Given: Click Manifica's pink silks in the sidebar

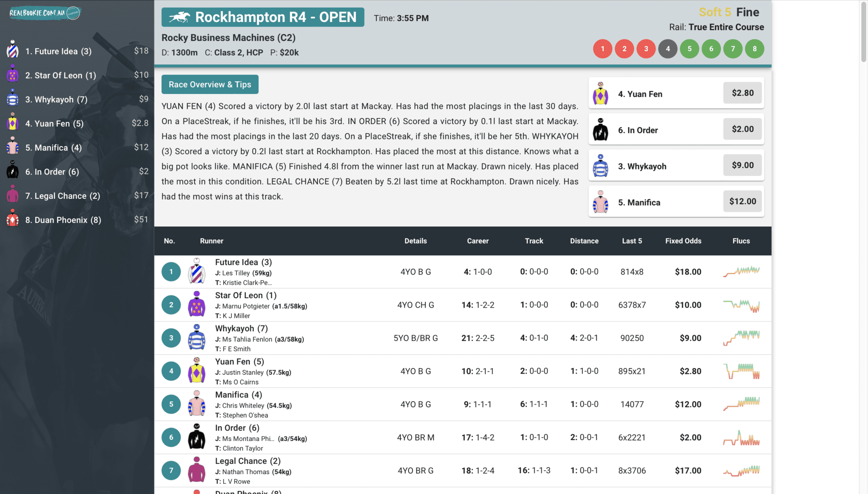Looking at the screenshot, I should (13, 146).
